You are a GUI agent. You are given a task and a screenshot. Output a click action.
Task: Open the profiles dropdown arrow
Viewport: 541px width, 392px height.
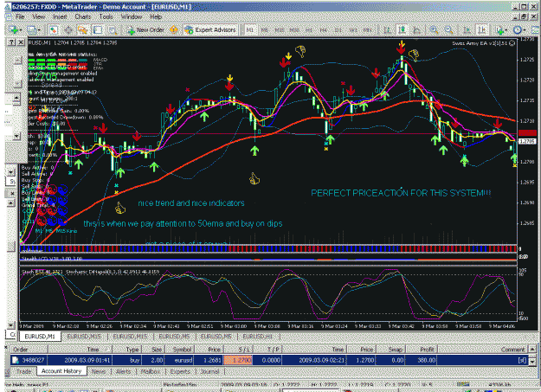tap(39, 30)
